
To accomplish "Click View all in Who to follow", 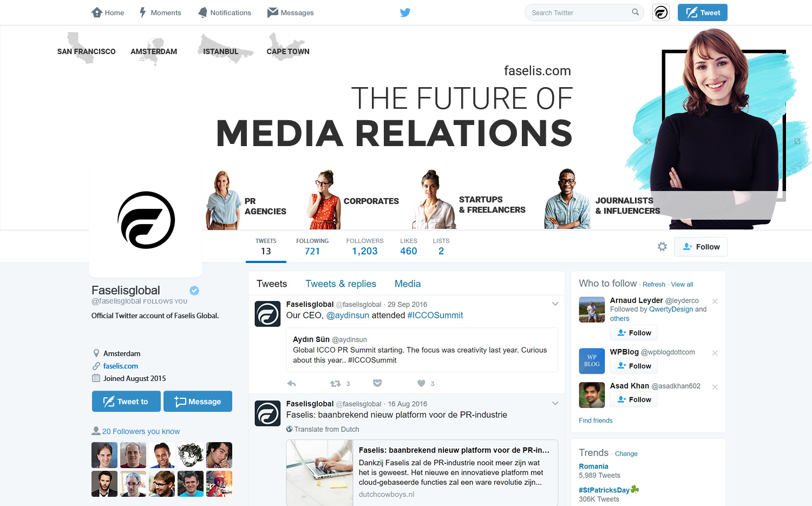I will pyautogui.click(x=682, y=284).
